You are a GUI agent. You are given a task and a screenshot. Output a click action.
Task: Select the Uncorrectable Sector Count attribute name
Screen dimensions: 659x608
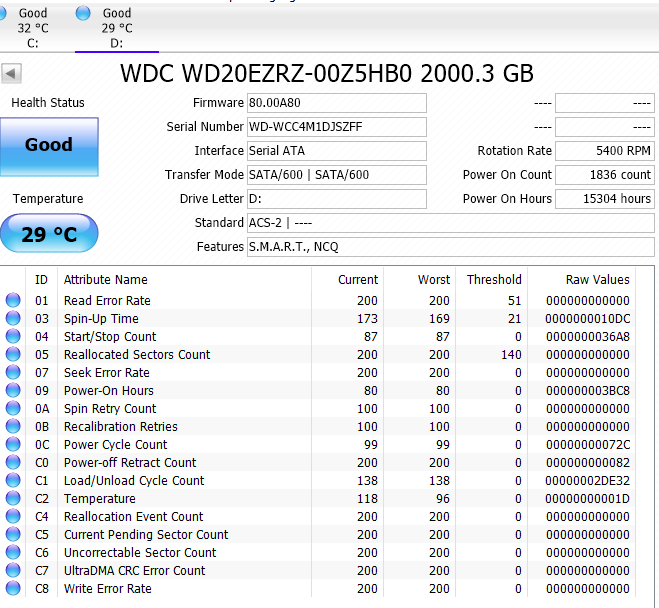[x=140, y=553]
